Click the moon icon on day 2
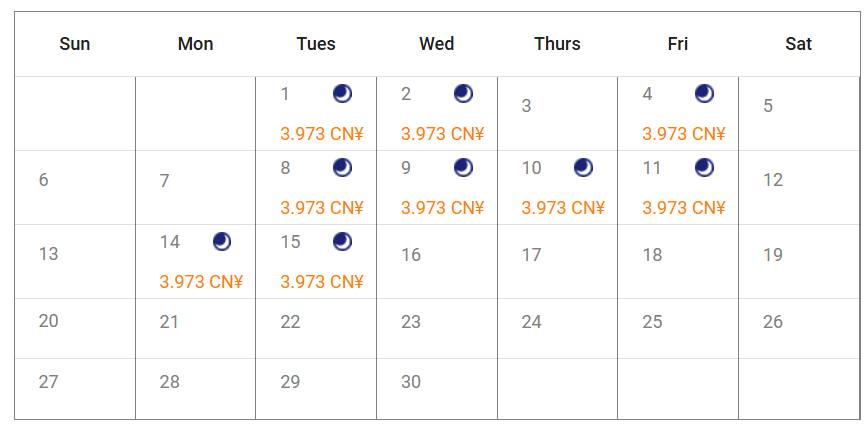 463,94
